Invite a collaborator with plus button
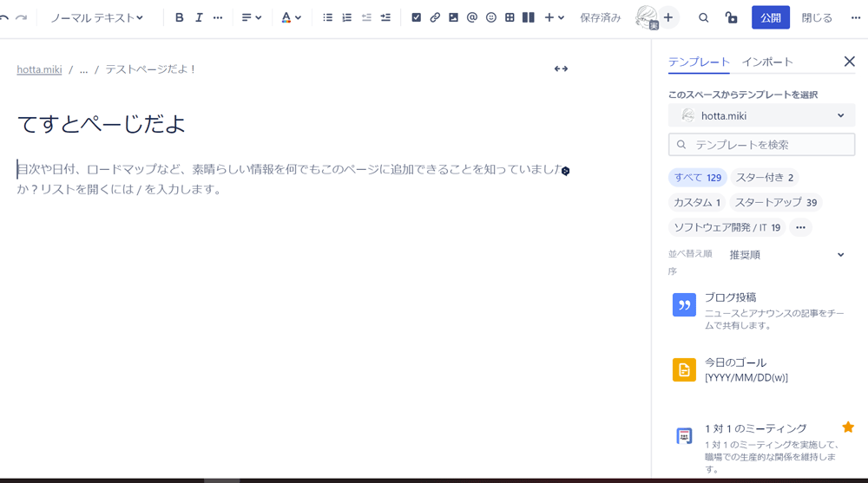This screenshot has height=483, width=868. 668,17
